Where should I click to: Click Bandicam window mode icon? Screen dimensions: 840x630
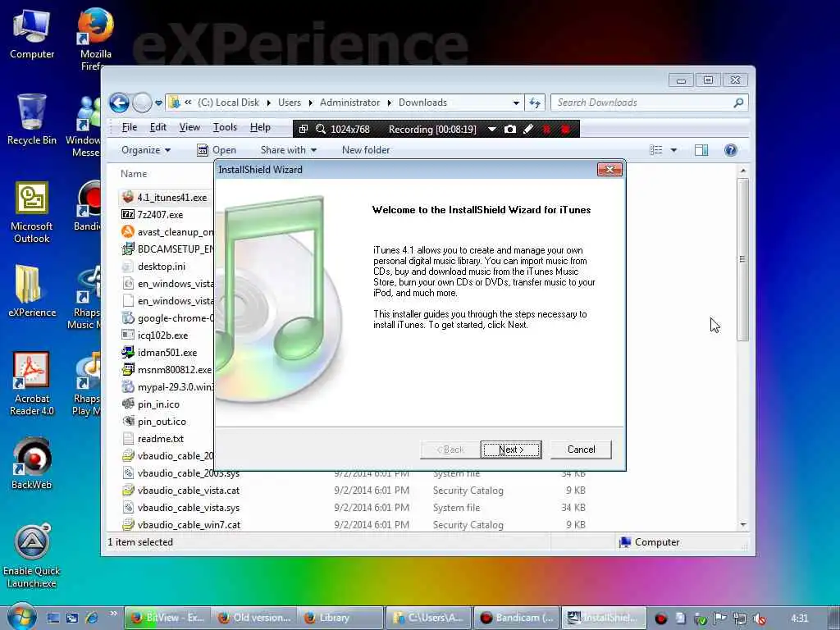click(304, 129)
